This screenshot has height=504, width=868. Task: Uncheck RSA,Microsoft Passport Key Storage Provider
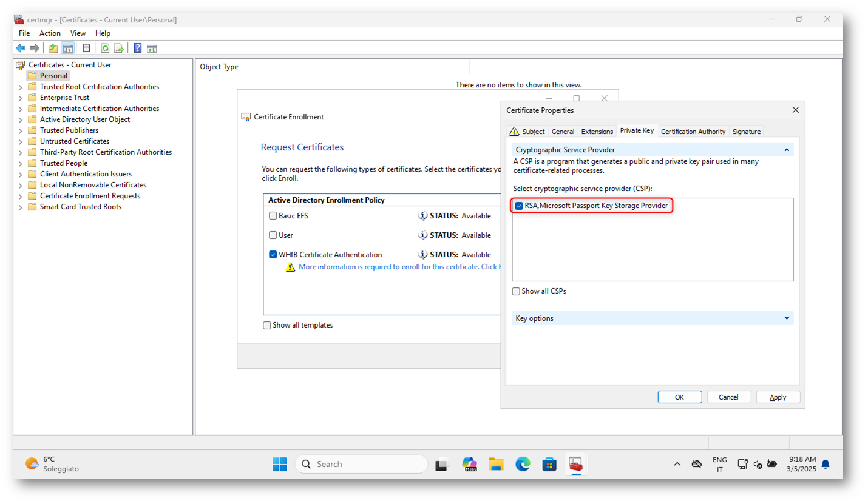[519, 206]
